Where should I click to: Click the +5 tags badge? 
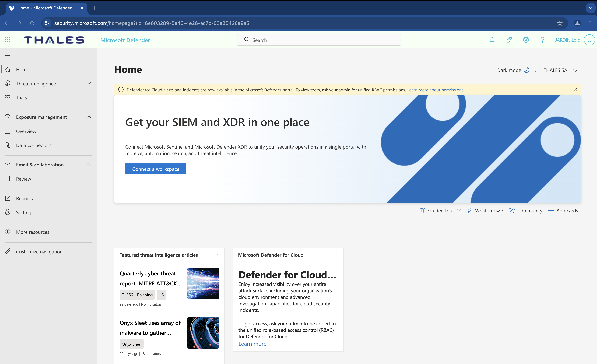click(x=161, y=295)
